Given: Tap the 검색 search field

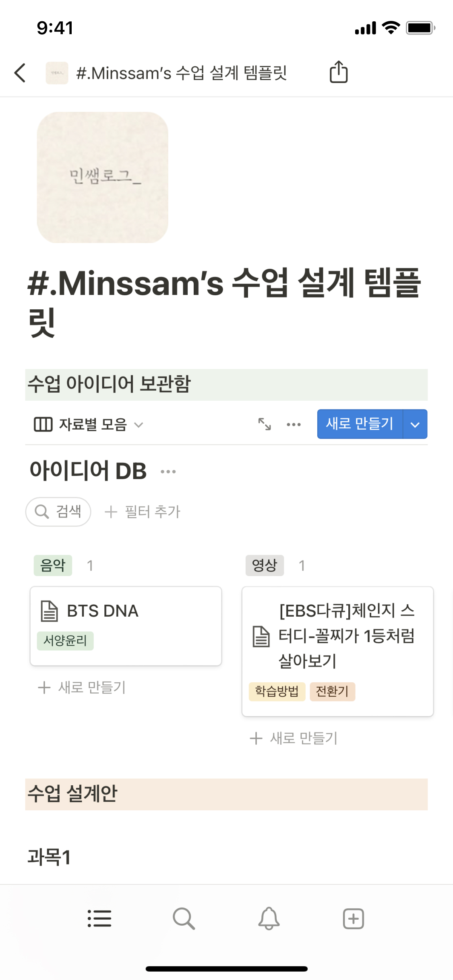Looking at the screenshot, I should 58,512.
